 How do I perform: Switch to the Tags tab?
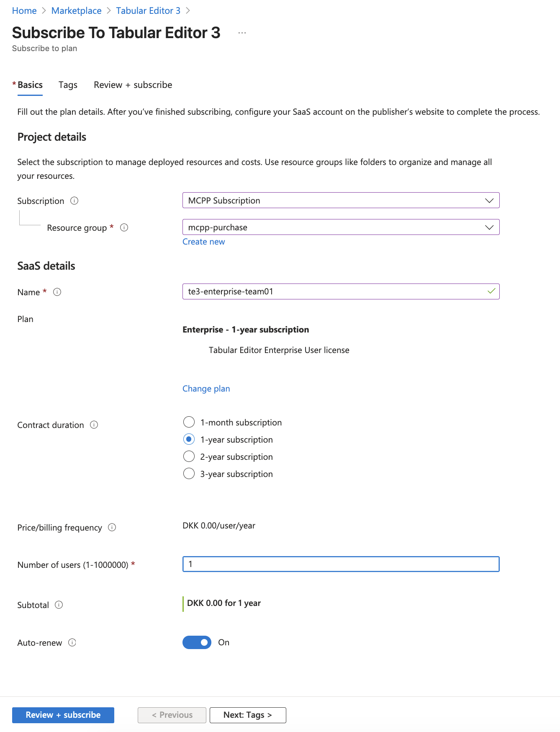pos(67,85)
